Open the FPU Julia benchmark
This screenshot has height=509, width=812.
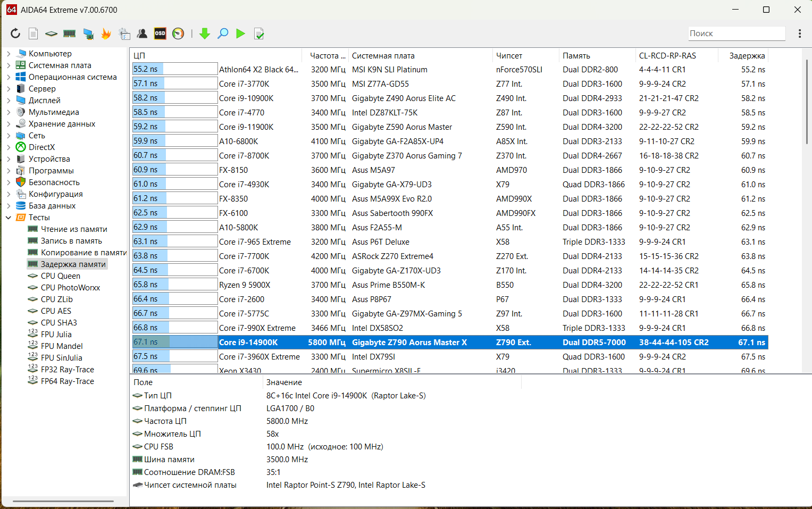pos(56,335)
